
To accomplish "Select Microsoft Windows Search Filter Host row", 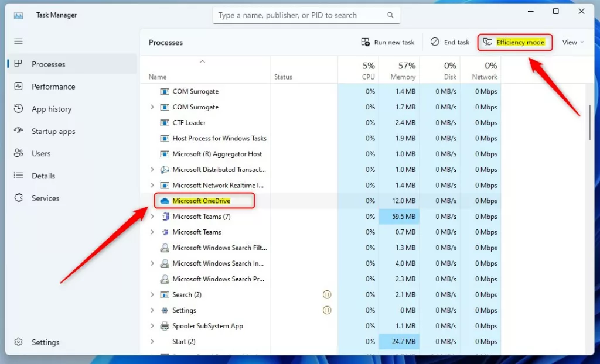I will [x=321, y=248].
